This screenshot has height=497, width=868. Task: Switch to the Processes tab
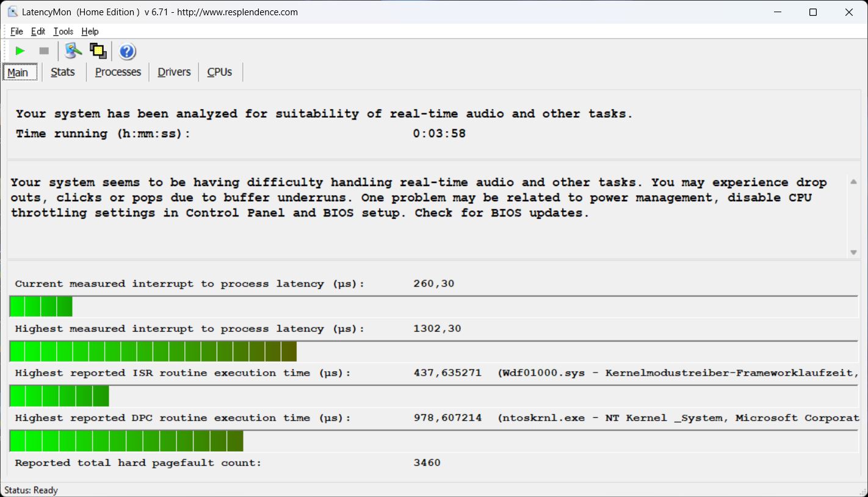tap(118, 72)
